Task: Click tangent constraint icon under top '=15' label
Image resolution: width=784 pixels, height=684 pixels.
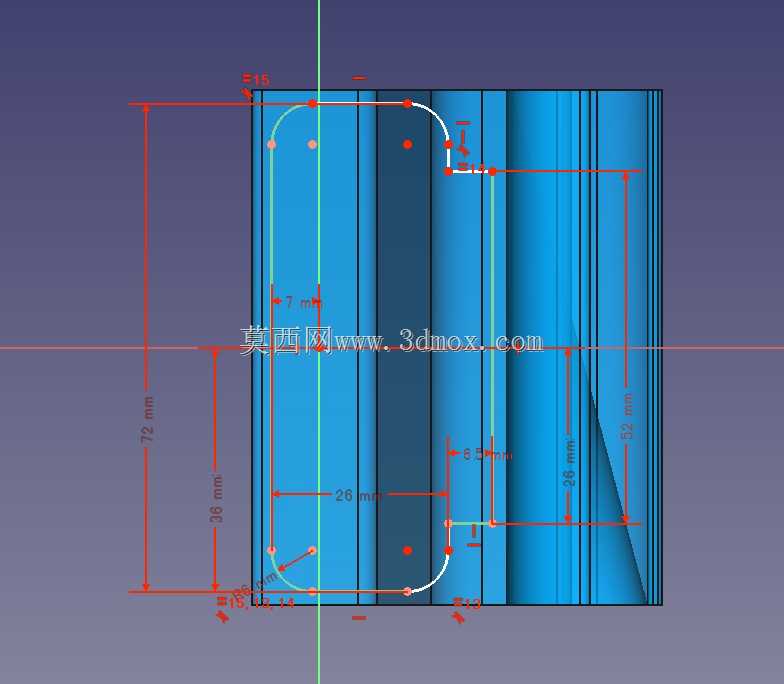Action: tap(247, 94)
